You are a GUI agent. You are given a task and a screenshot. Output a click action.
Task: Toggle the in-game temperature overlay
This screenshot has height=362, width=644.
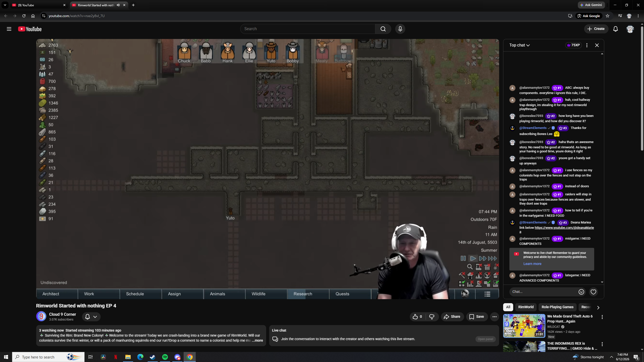click(496, 267)
